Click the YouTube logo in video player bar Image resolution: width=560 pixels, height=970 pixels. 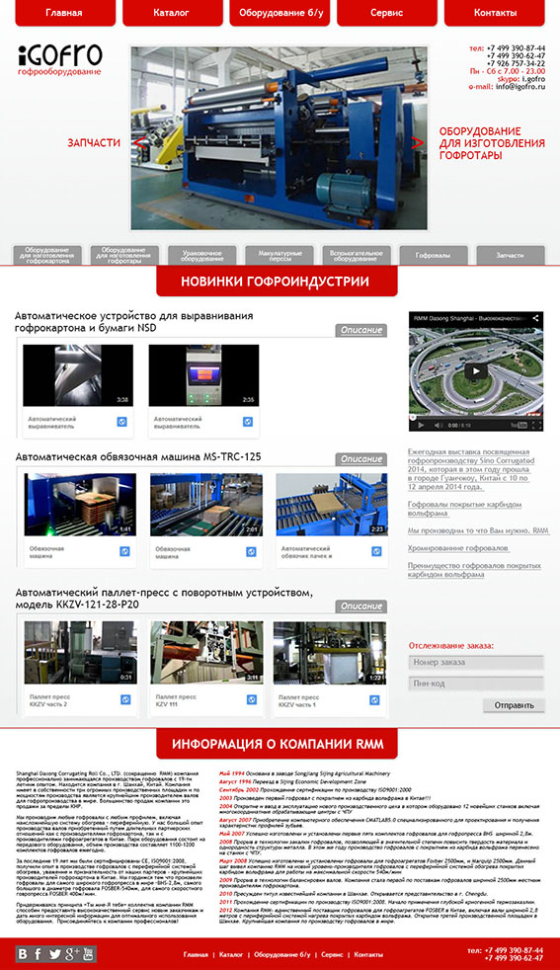[519, 425]
